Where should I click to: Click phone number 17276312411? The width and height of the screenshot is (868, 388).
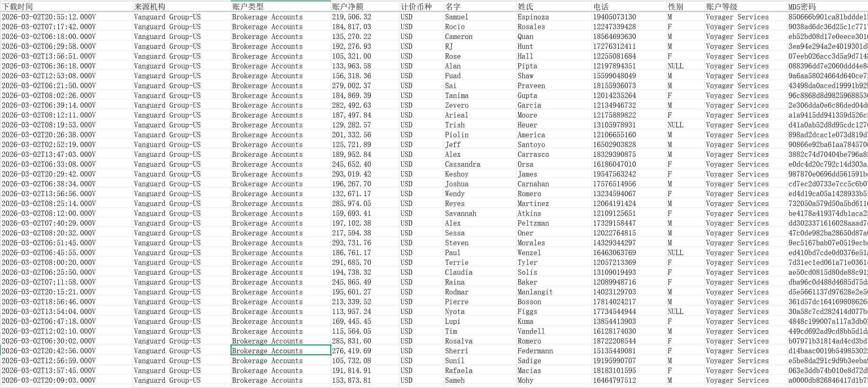point(630,46)
